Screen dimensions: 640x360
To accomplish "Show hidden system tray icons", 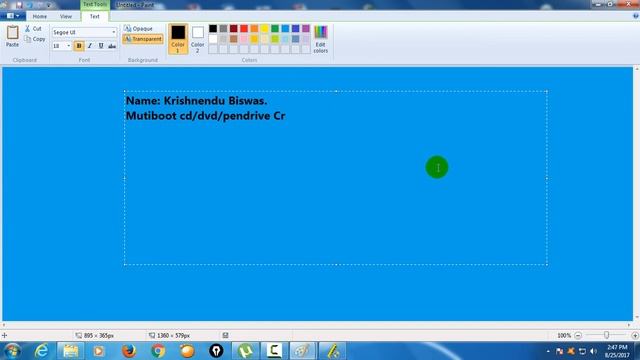I will click(548, 351).
